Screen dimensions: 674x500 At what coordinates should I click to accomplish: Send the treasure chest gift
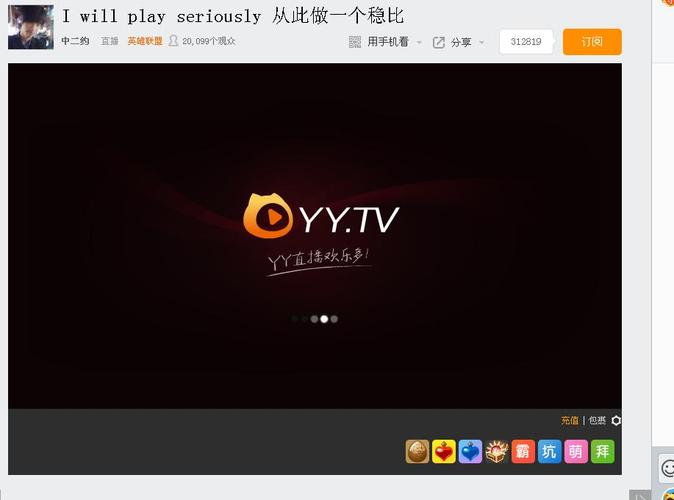[497, 452]
